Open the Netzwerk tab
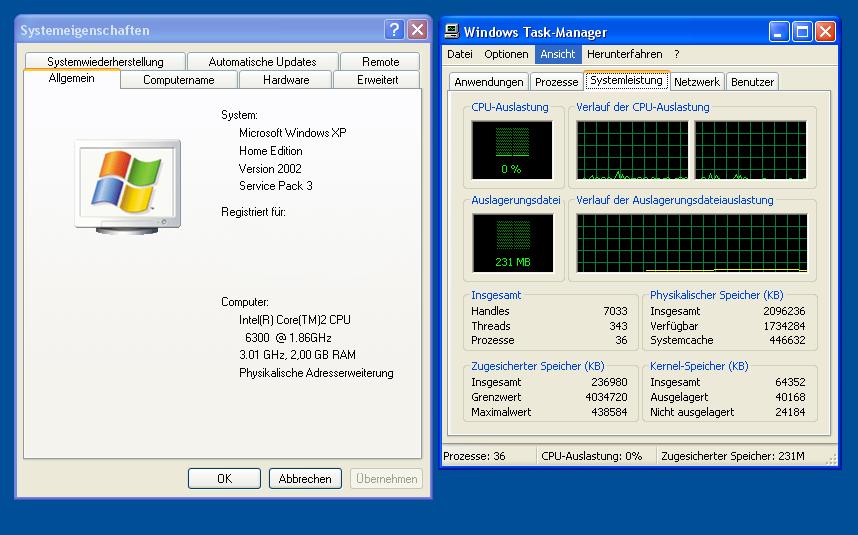This screenshot has width=858, height=535. pos(697,82)
